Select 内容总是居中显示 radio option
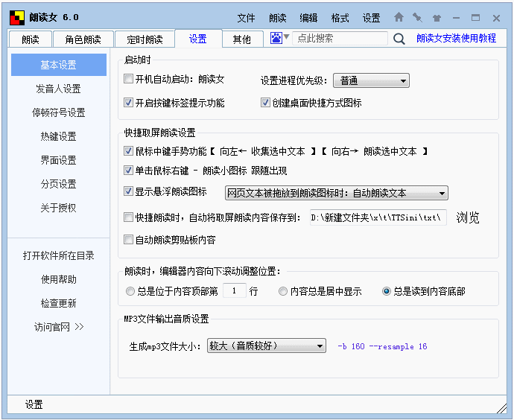The height and width of the screenshot is (420, 514). [x=283, y=291]
